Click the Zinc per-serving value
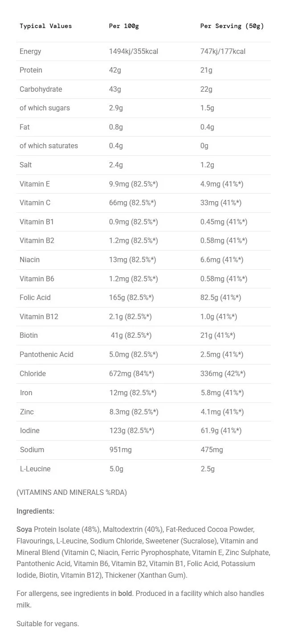The image size is (290, 644). (x=222, y=412)
